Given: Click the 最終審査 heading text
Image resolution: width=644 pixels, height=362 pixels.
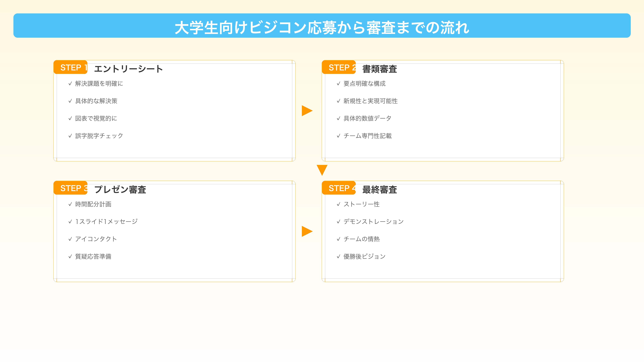Looking at the screenshot, I should 380,190.
